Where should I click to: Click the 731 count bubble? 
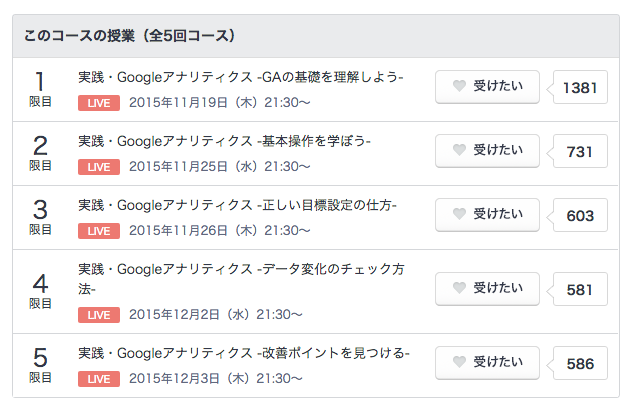(580, 151)
